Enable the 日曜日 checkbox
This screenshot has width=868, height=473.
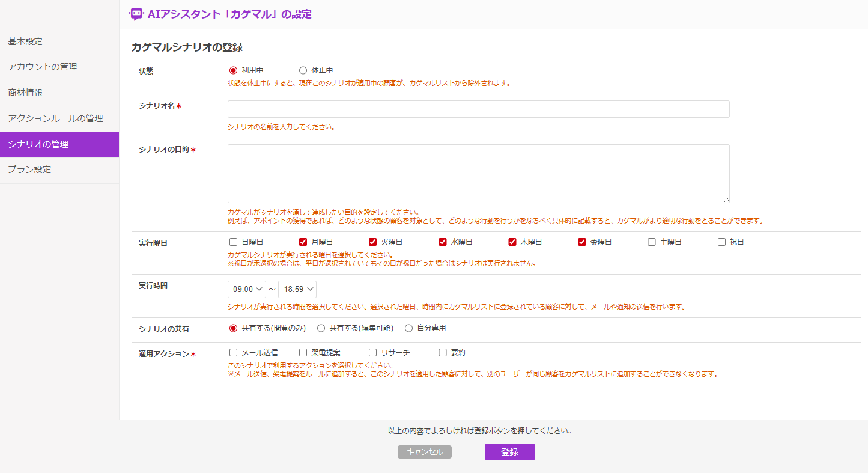click(x=233, y=242)
